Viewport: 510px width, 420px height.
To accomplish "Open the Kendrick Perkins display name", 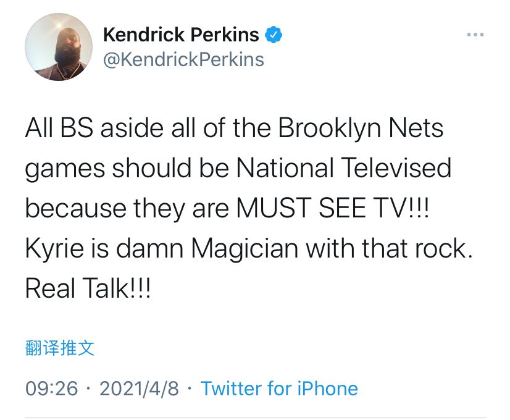I will 181,35.
